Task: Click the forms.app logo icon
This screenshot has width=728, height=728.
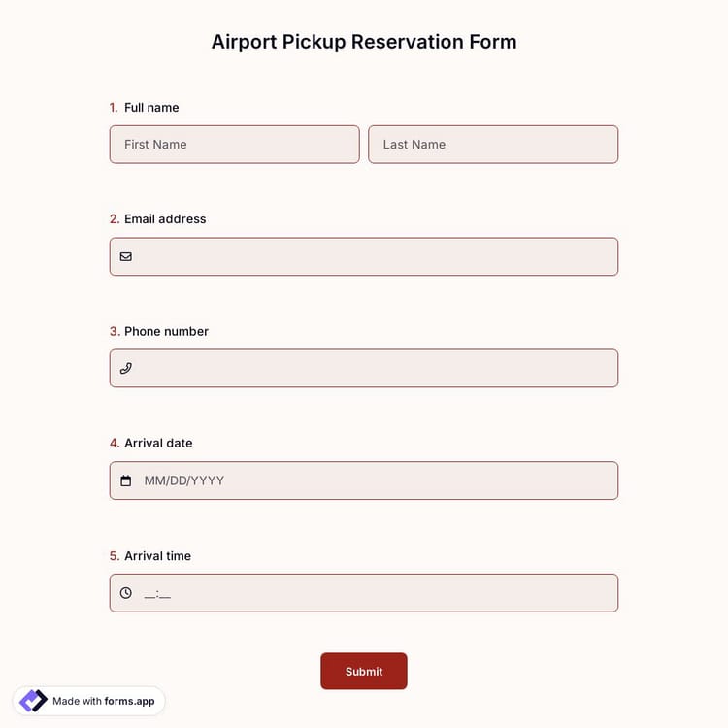Action: coord(33,701)
